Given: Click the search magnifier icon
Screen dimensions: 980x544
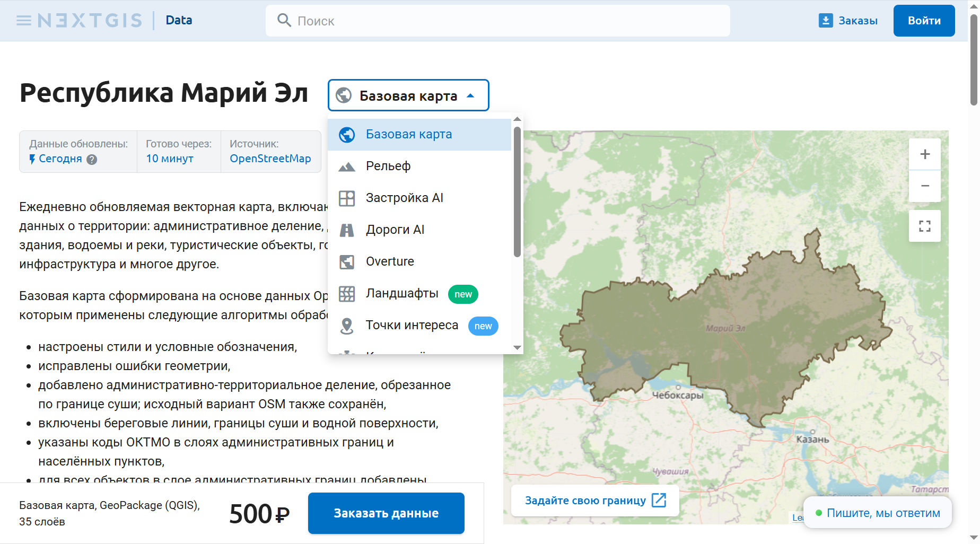Looking at the screenshot, I should point(284,21).
